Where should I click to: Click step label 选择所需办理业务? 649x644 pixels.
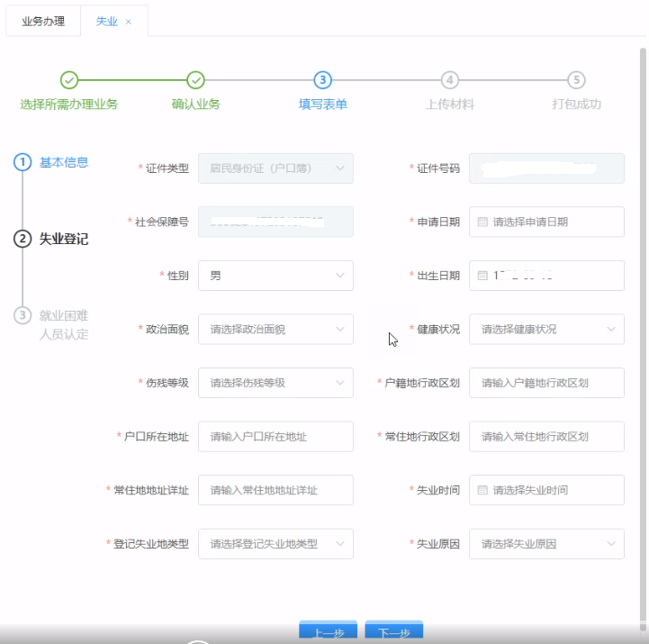pyautogui.click(x=69, y=104)
